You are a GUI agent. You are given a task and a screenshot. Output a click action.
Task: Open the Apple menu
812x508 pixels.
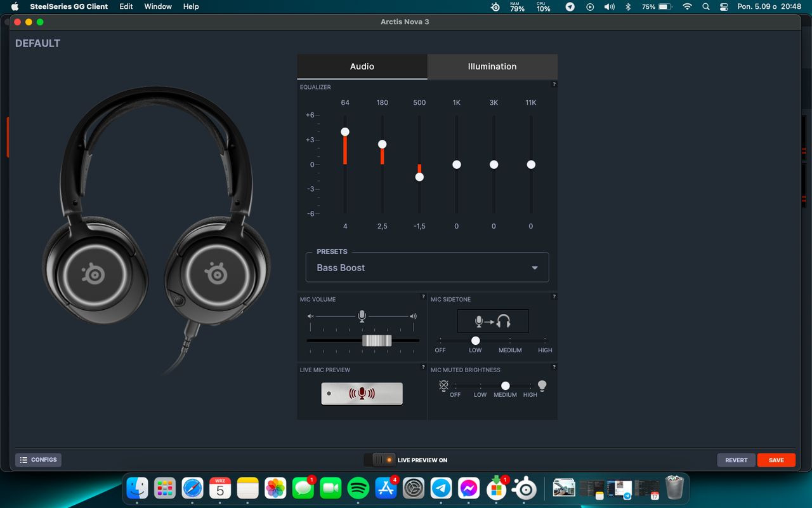tap(15, 6)
